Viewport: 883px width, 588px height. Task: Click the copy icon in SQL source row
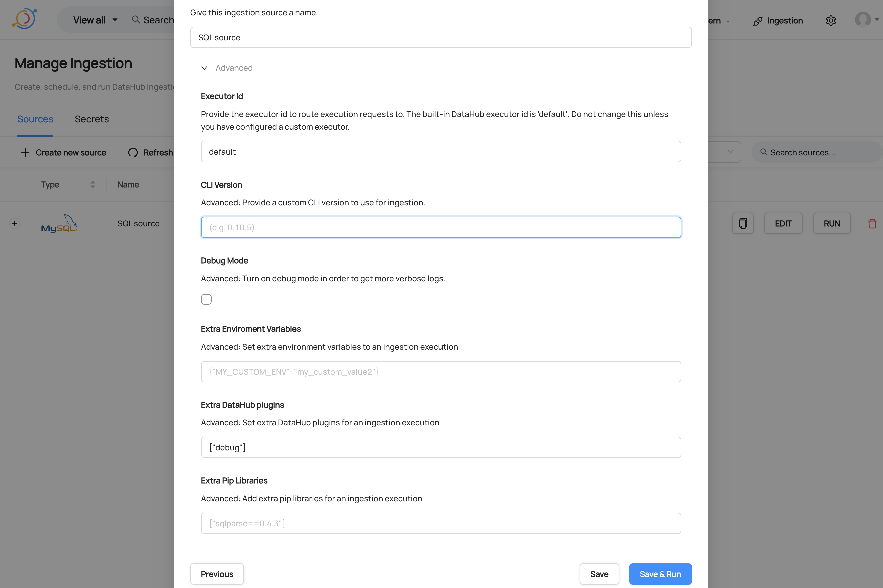(742, 223)
